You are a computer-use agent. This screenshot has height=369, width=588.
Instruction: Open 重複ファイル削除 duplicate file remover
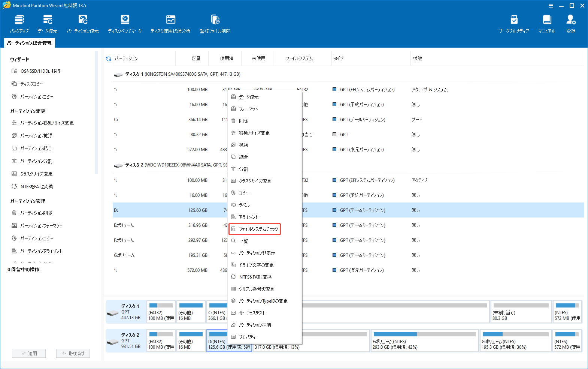point(215,24)
